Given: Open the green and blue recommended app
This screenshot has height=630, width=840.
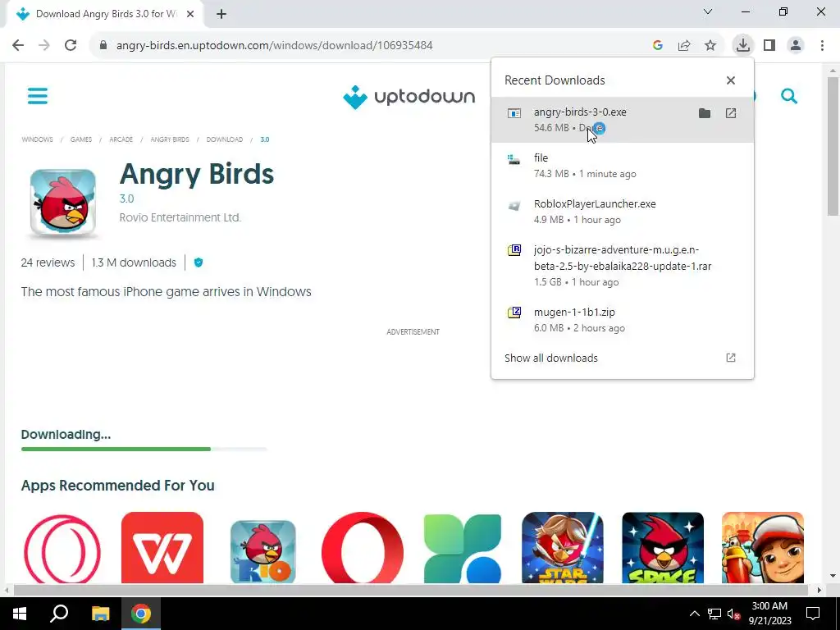Looking at the screenshot, I should click(463, 547).
